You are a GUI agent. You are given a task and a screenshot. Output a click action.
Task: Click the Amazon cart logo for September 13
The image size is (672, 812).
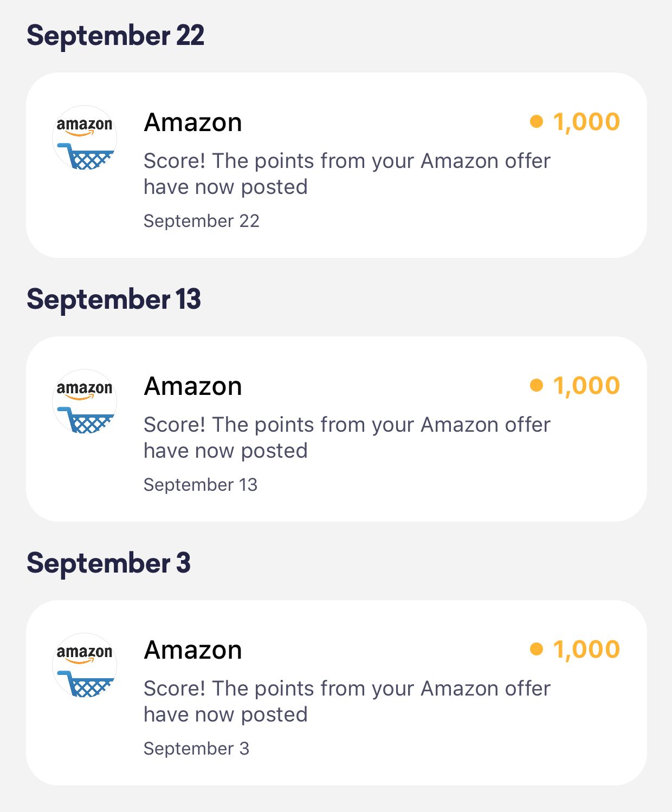[x=85, y=402]
